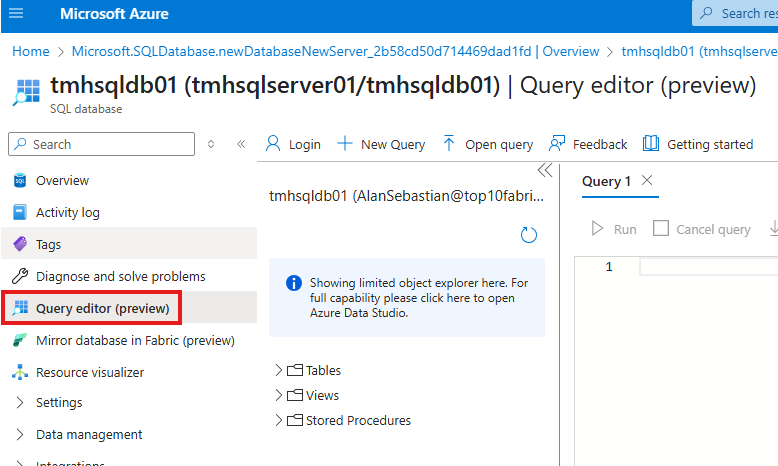Select the Stored Procedures tree item
The image size is (778, 466).
[x=358, y=421]
